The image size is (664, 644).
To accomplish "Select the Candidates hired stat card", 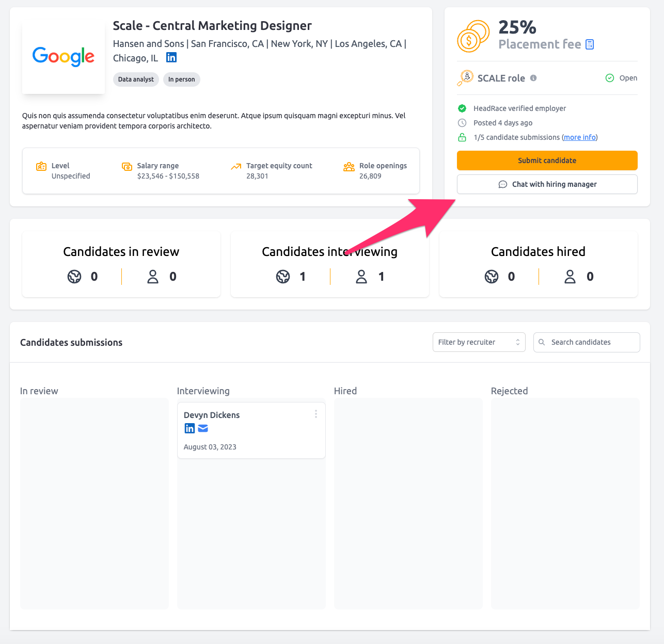I will click(x=538, y=264).
